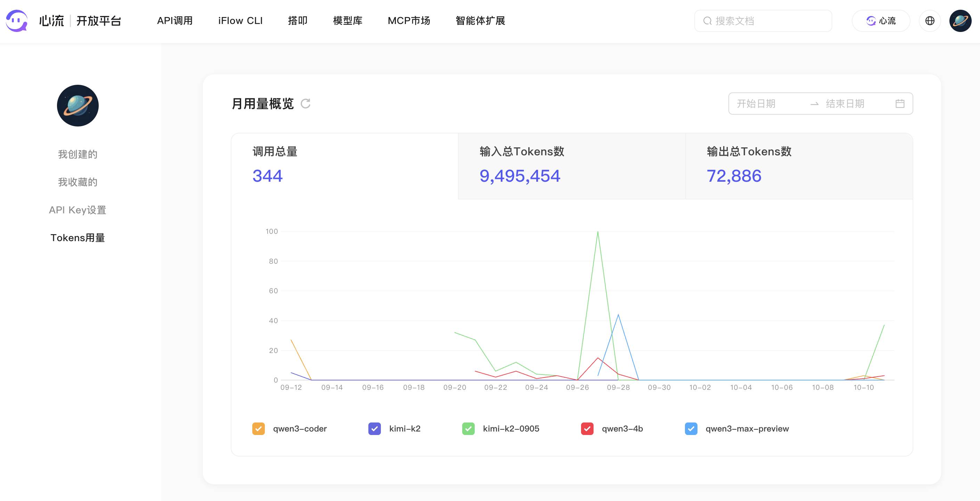
Task: Uncheck the qwen3-coder legend checkbox
Action: (258, 429)
